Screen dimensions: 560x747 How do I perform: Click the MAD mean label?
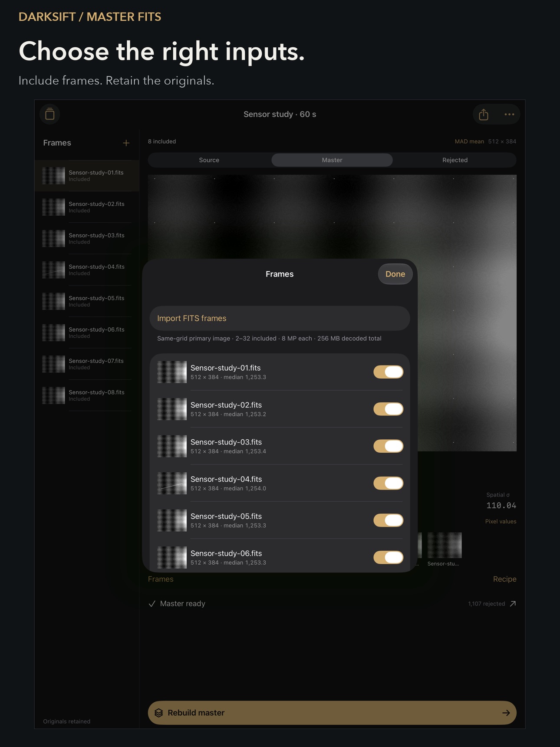pos(469,142)
